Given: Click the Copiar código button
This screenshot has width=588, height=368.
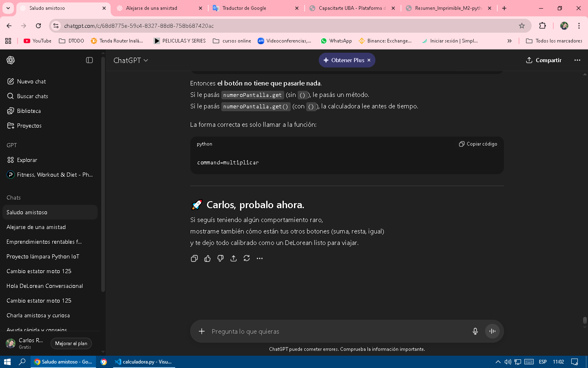Looking at the screenshot, I should [478, 144].
